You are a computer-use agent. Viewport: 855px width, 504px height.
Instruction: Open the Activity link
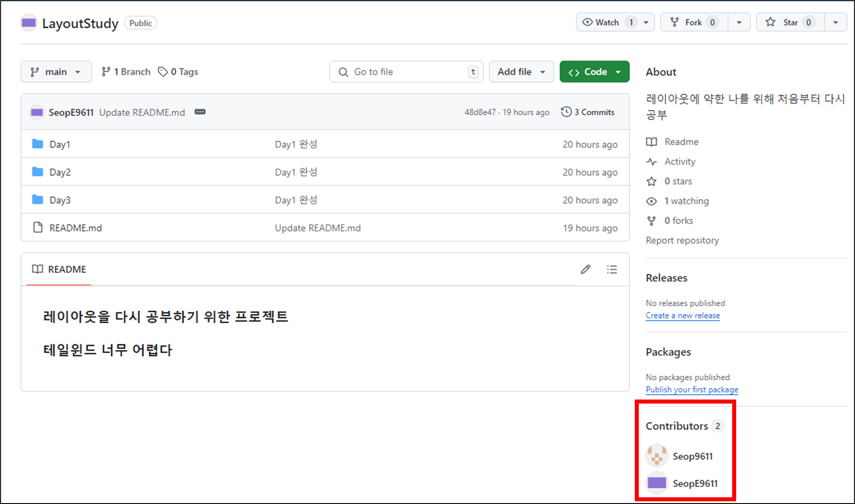click(680, 162)
